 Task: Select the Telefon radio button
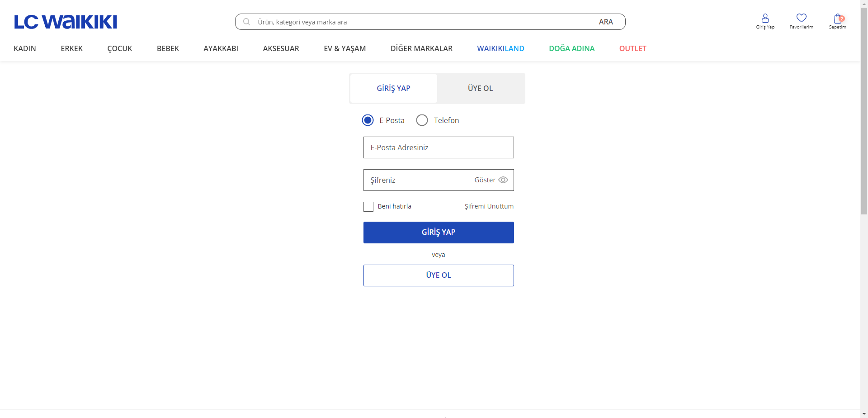422,120
